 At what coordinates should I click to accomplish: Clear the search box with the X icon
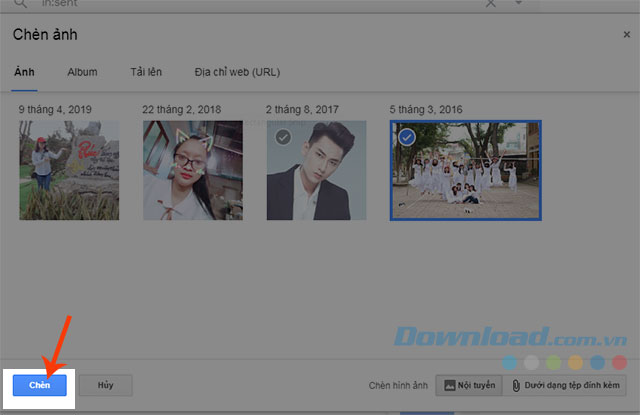[x=490, y=4]
